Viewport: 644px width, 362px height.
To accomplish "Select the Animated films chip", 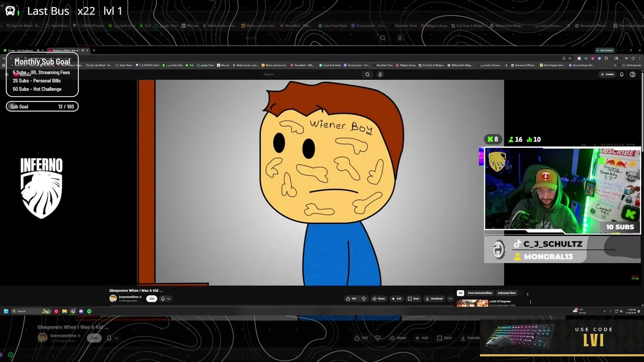I will pos(507,293).
